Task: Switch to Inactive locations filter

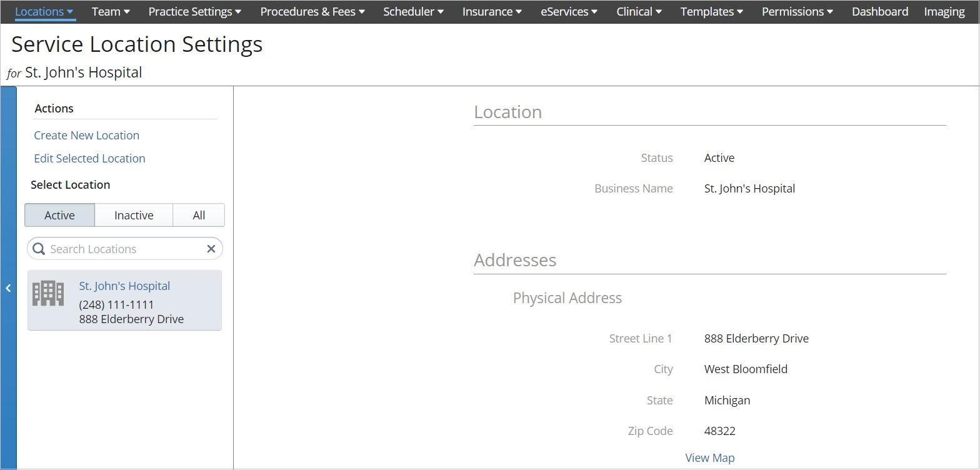Action: (x=134, y=215)
